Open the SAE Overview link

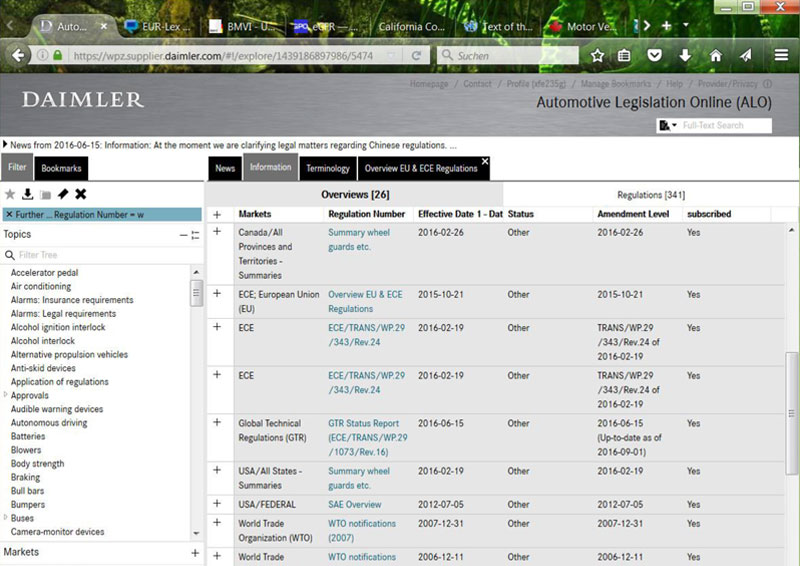355,504
